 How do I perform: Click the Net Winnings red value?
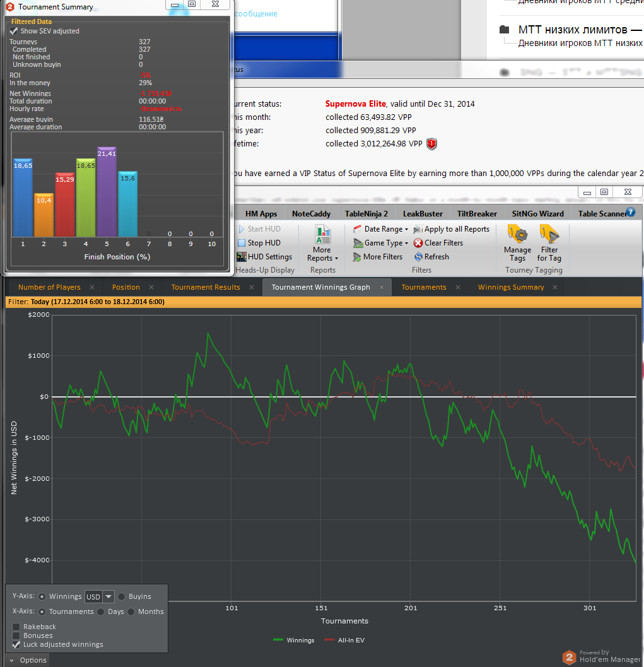[155, 93]
